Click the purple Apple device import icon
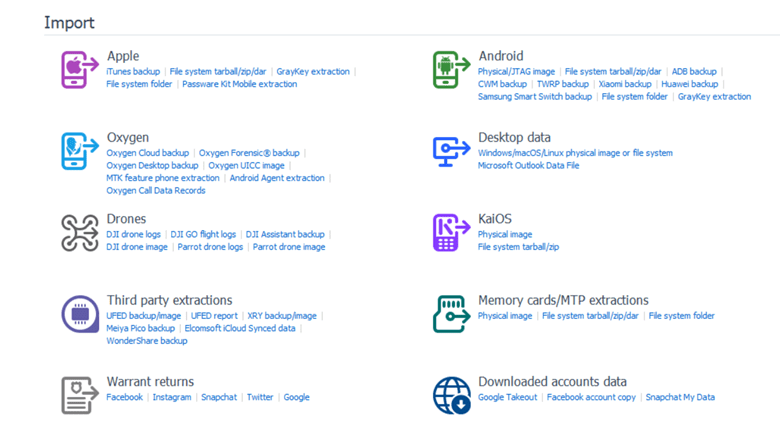The height and width of the screenshot is (434, 780). [80, 70]
